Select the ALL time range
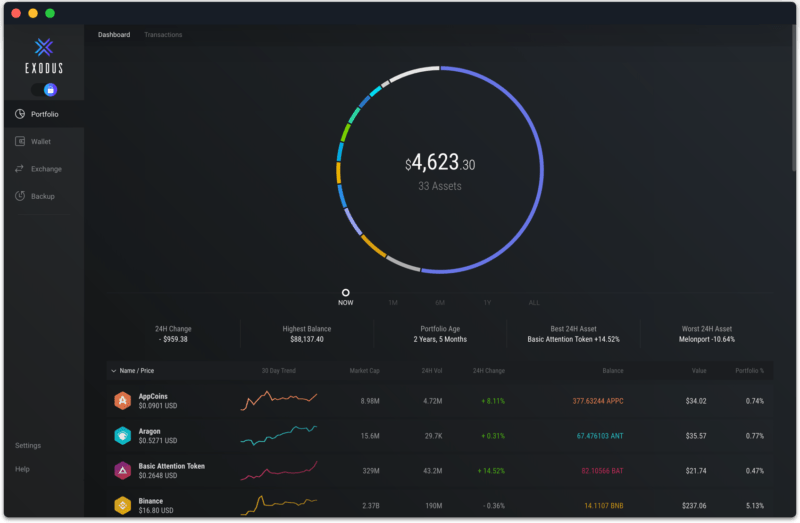This screenshot has height=523, width=800. [x=534, y=303]
